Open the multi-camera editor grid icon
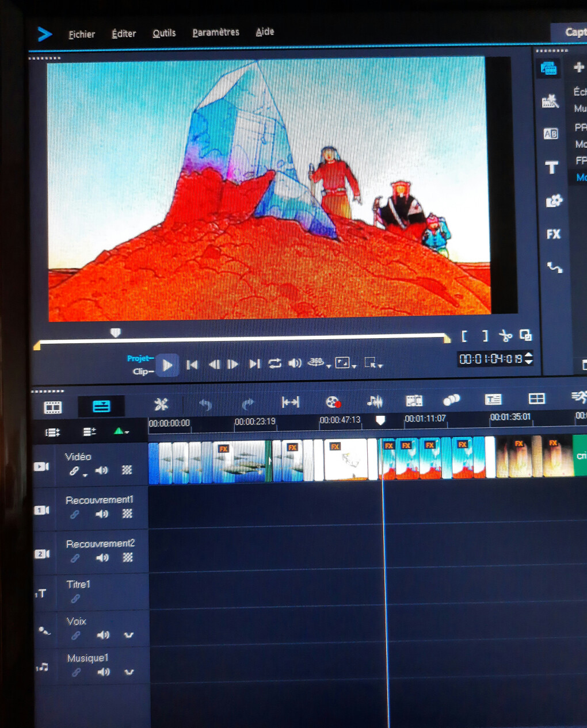Image resolution: width=587 pixels, height=728 pixels. point(536,399)
